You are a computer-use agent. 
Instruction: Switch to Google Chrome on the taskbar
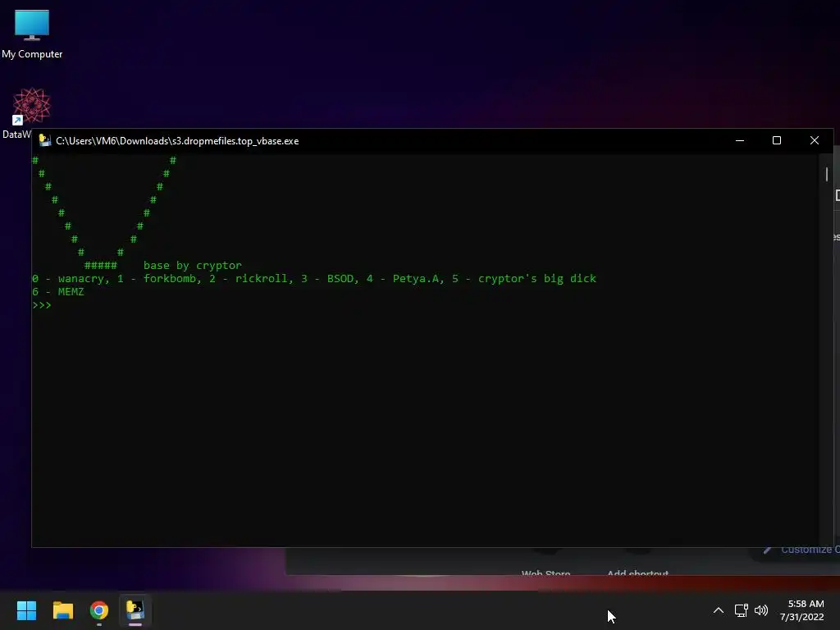99,610
